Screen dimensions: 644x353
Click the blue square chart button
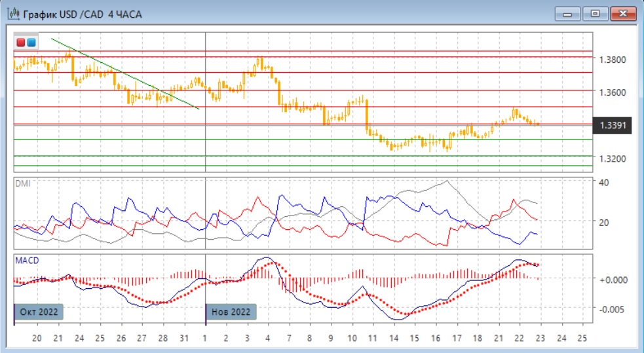31,43
